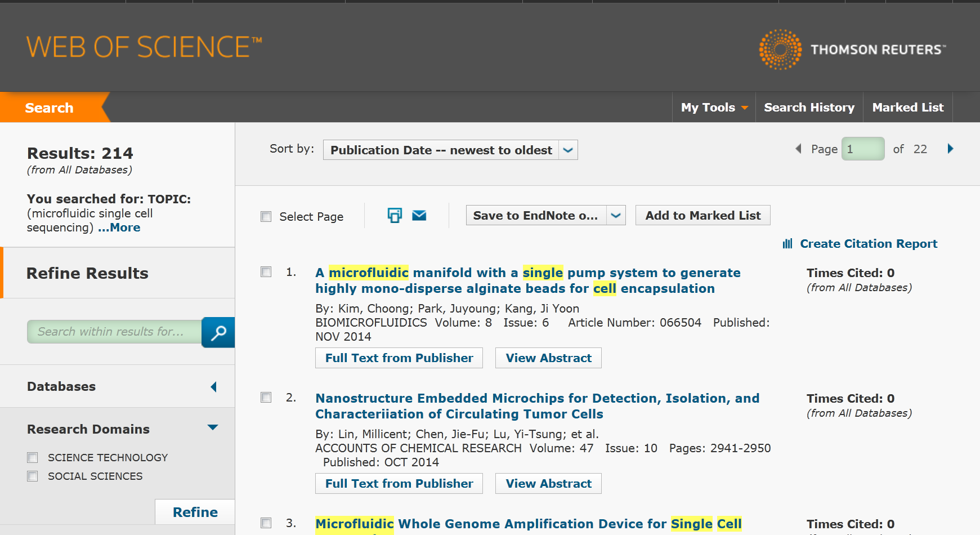Collapse the Research Domains section
Image resolution: width=980 pixels, height=535 pixels.
click(x=213, y=427)
